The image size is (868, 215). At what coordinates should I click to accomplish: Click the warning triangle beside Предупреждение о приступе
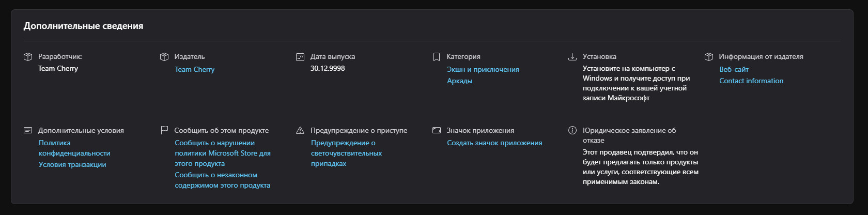pyautogui.click(x=300, y=130)
